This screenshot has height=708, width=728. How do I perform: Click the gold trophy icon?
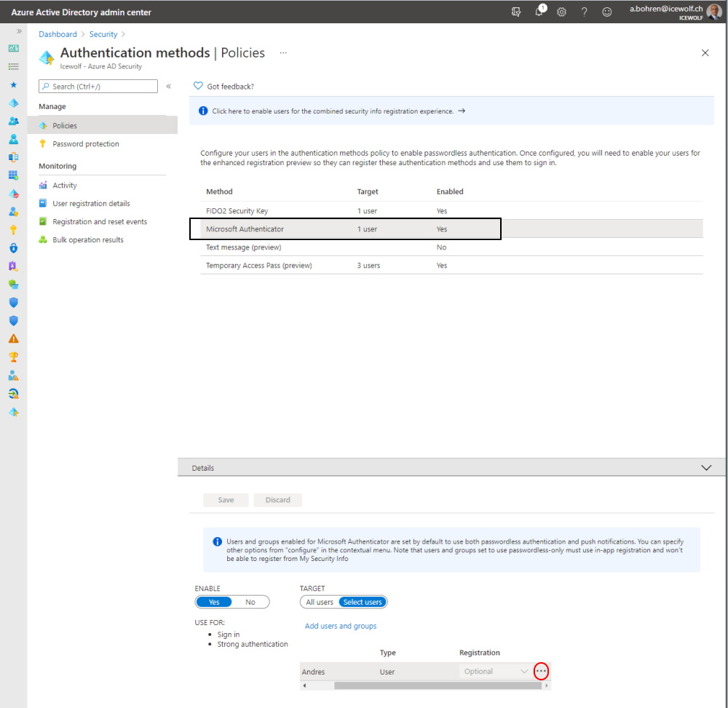pos(13,357)
